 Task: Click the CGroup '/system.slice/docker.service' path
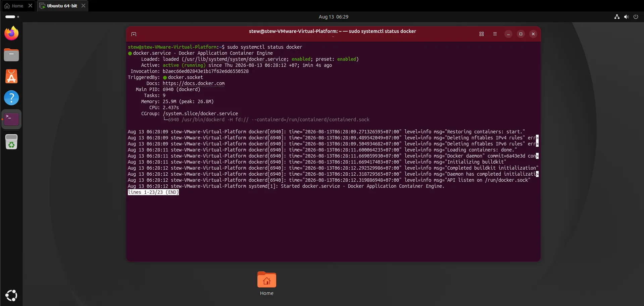click(x=200, y=114)
